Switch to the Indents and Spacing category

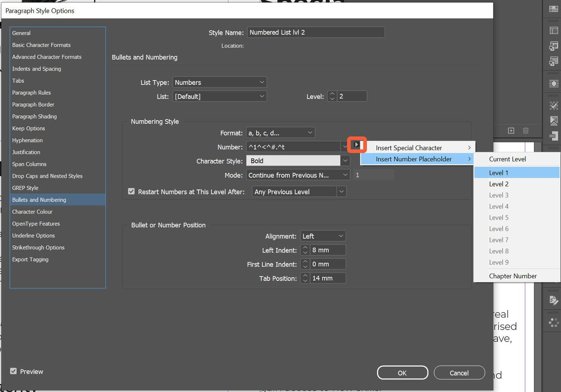pyautogui.click(x=37, y=68)
